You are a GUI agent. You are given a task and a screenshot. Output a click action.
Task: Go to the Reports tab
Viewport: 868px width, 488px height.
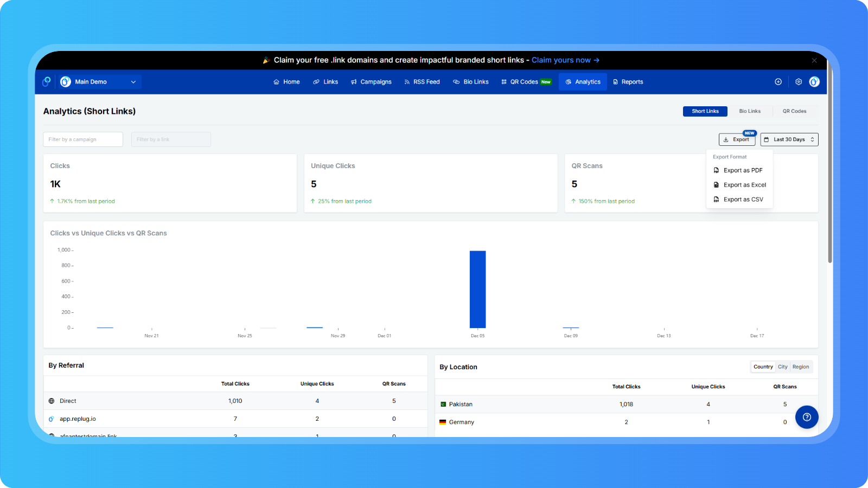click(628, 82)
